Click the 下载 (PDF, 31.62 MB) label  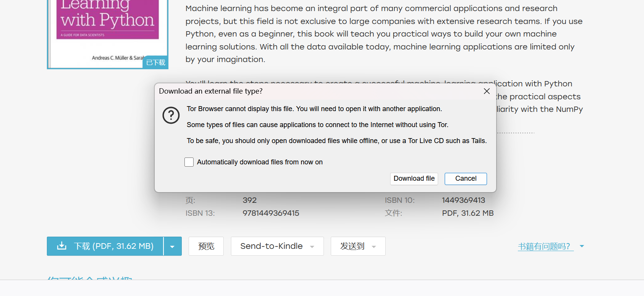(114, 246)
